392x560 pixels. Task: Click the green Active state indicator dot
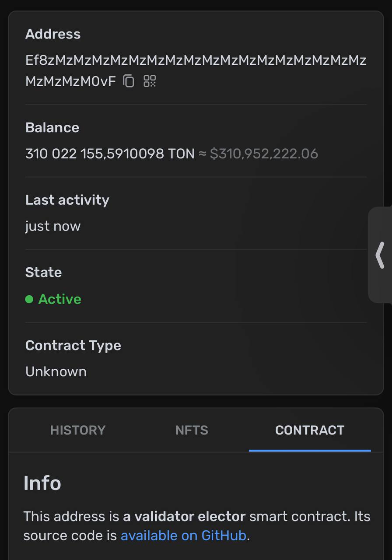pos(29,299)
